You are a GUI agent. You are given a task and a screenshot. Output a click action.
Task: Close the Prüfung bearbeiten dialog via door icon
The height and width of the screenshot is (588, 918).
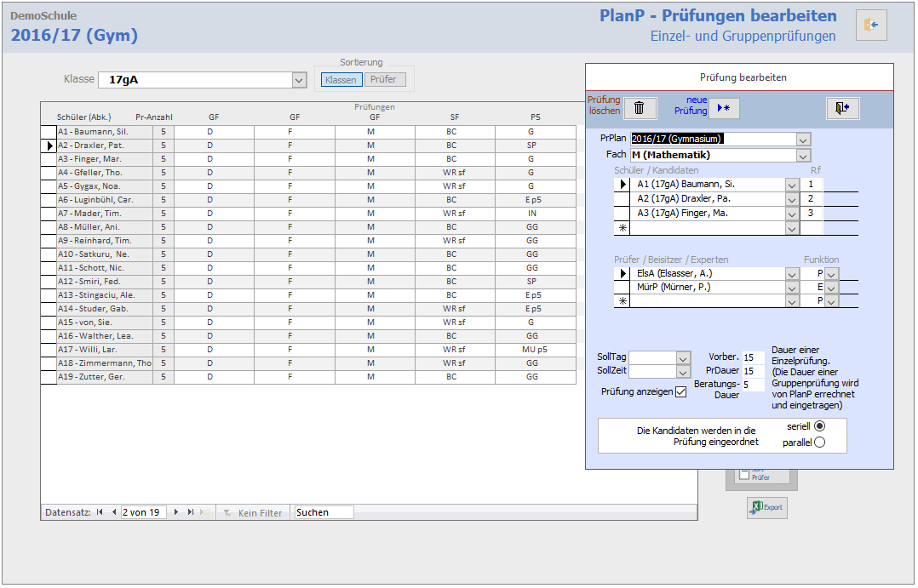842,108
